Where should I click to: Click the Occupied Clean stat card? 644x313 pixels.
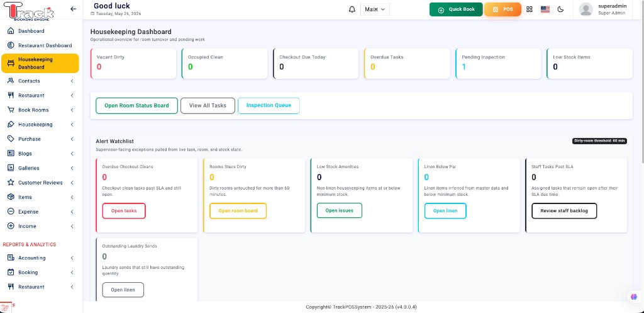[x=225, y=64]
